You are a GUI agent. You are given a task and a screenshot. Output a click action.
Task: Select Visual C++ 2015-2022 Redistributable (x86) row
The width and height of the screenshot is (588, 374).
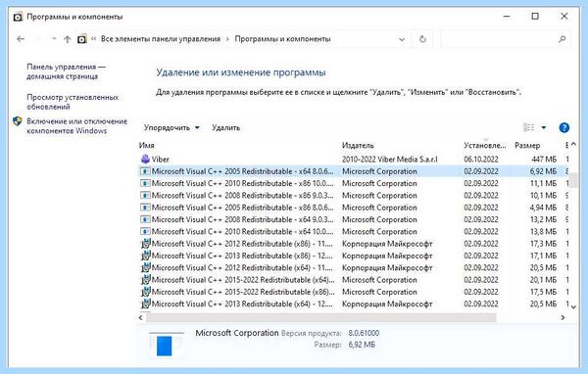(355, 292)
